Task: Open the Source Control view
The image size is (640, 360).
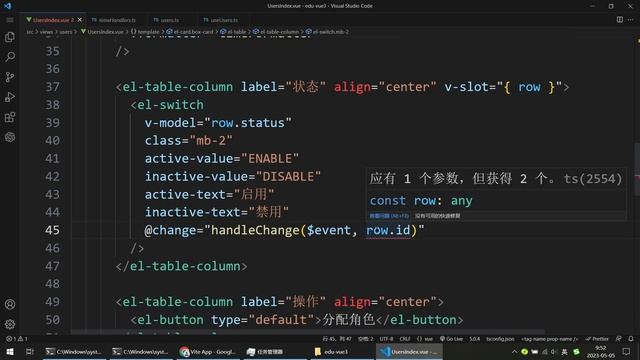Action: (x=10, y=77)
